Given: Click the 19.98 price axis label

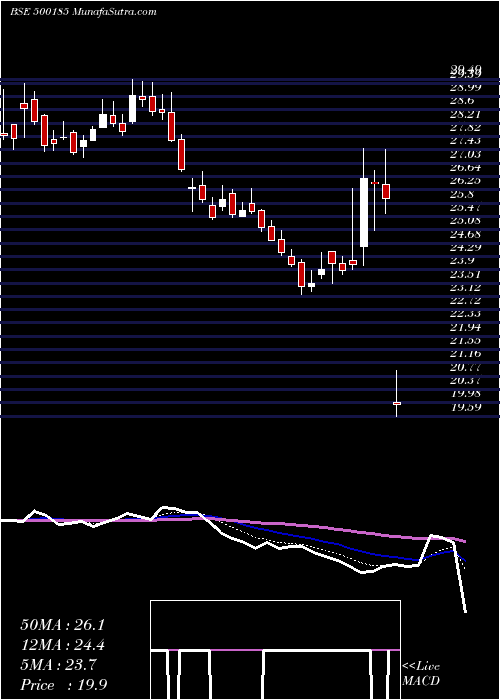Looking at the screenshot, I should point(466,394).
